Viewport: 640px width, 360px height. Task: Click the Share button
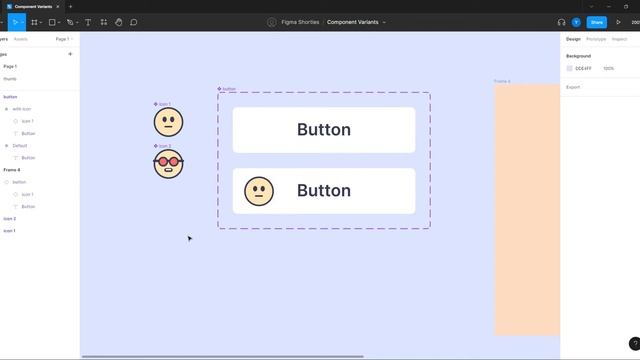coord(596,22)
